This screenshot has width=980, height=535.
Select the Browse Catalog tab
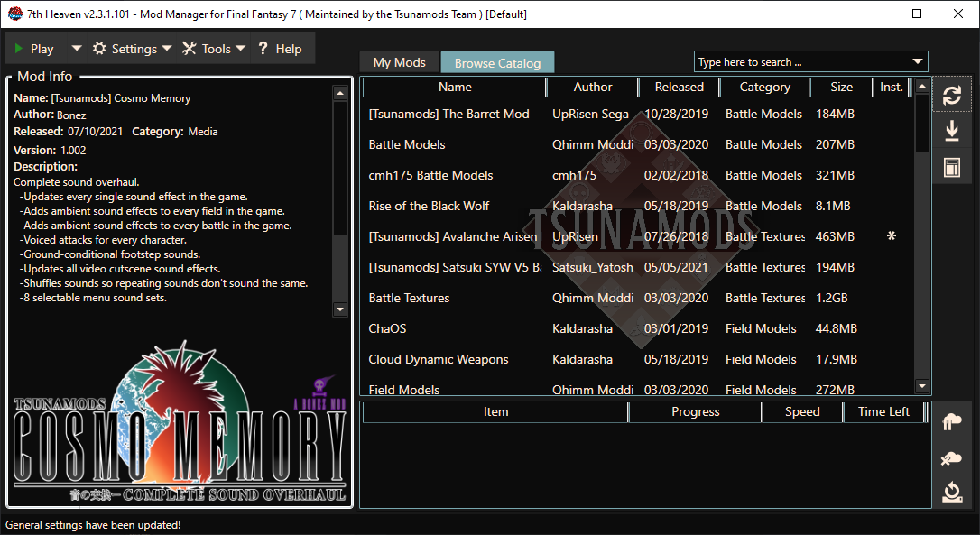[x=497, y=62]
